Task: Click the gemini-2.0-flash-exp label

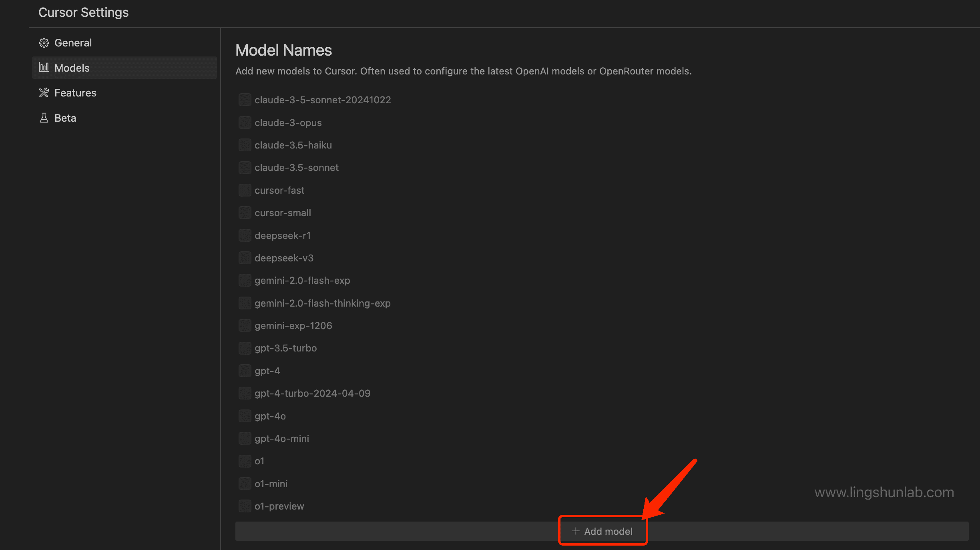Action: coord(302,280)
